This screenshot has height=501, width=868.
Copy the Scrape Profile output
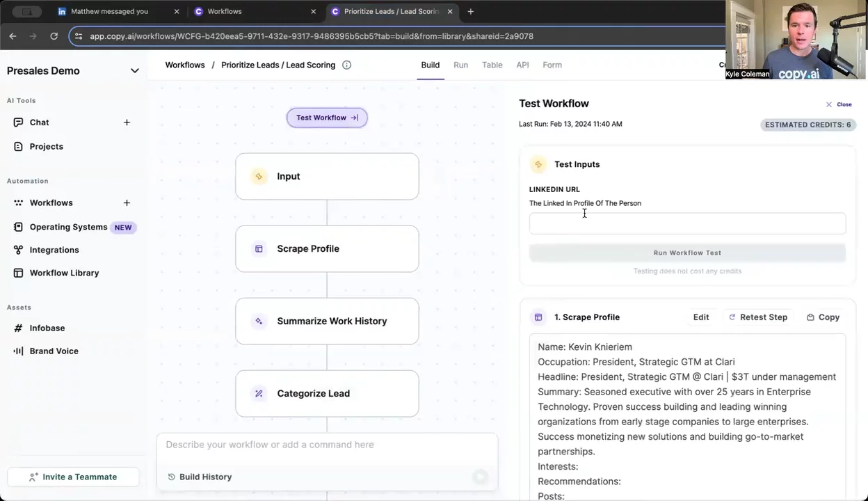coord(823,317)
